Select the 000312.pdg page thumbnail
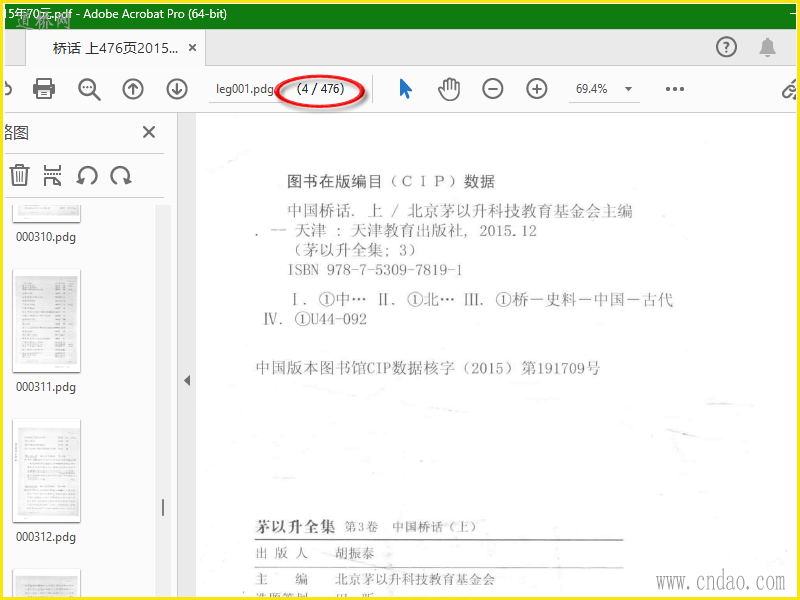Screen dimensions: 800x600 46,470
